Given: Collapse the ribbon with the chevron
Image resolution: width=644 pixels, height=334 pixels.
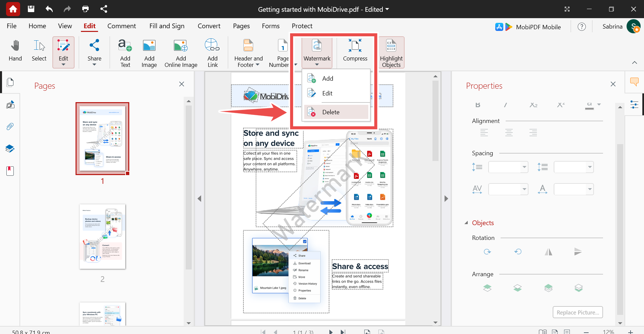Looking at the screenshot, I should pyautogui.click(x=634, y=62).
